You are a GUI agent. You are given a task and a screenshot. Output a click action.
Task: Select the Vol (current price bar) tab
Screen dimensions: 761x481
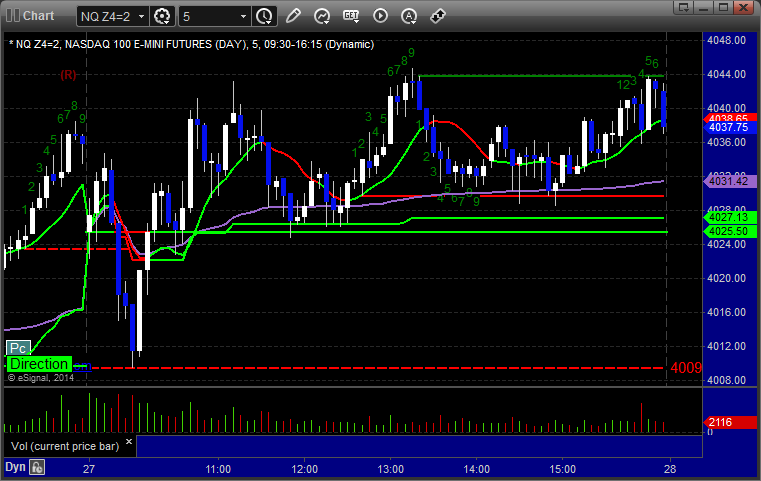[65, 446]
